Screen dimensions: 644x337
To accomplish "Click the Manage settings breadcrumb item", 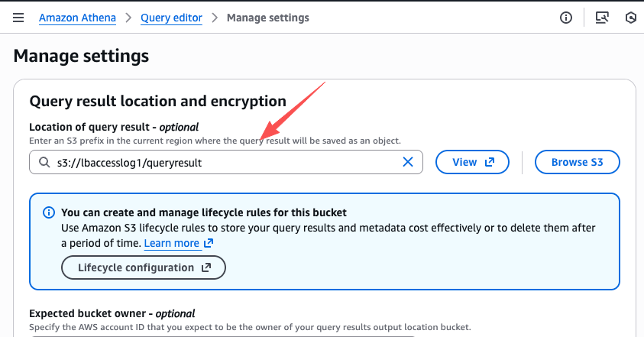I will point(268,18).
